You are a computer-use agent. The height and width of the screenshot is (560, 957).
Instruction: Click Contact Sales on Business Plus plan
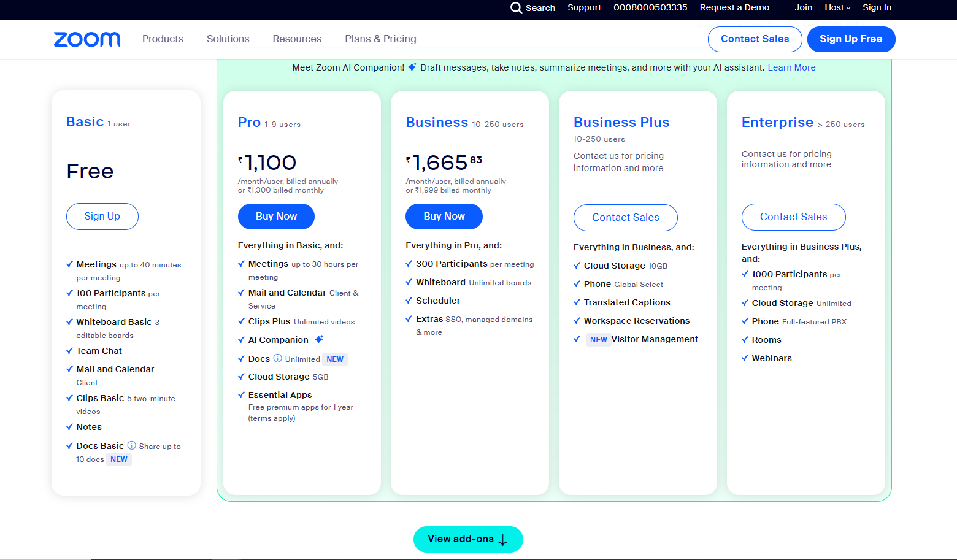(x=625, y=218)
